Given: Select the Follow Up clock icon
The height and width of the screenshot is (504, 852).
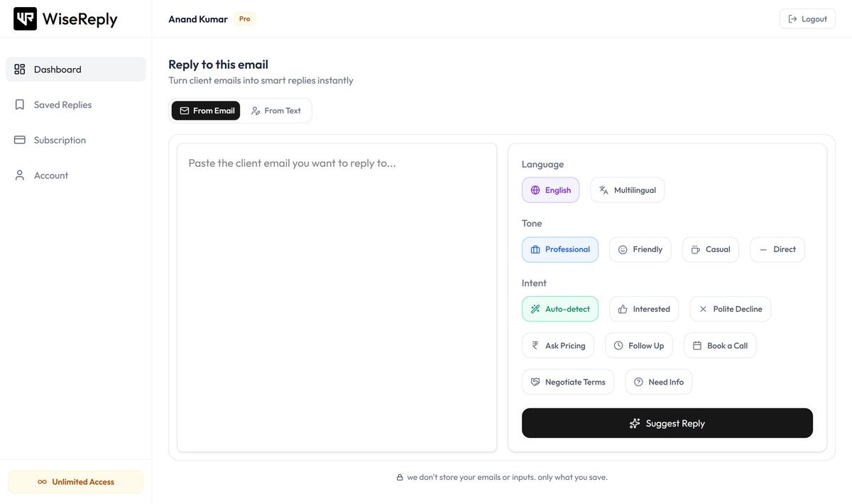Looking at the screenshot, I should coord(618,346).
